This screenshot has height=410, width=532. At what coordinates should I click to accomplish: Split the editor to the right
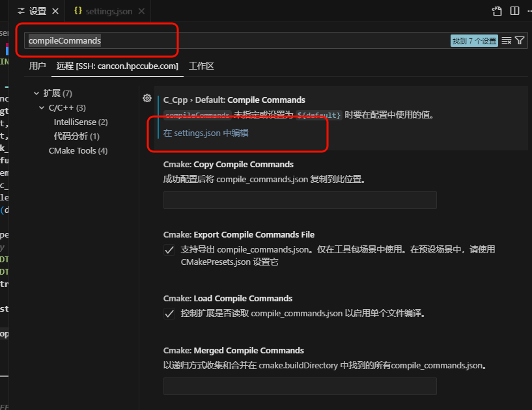tap(514, 11)
